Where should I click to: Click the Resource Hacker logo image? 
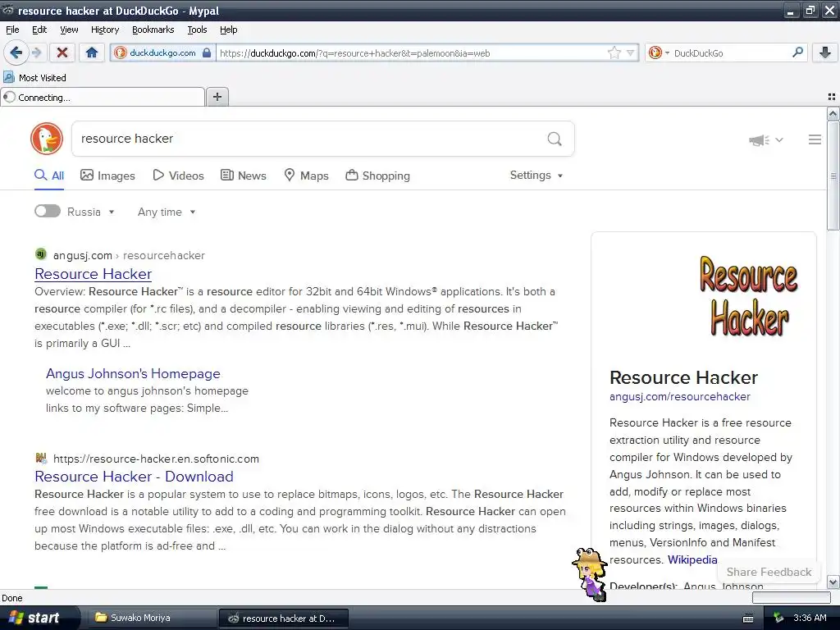pyautogui.click(x=748, y=295)
